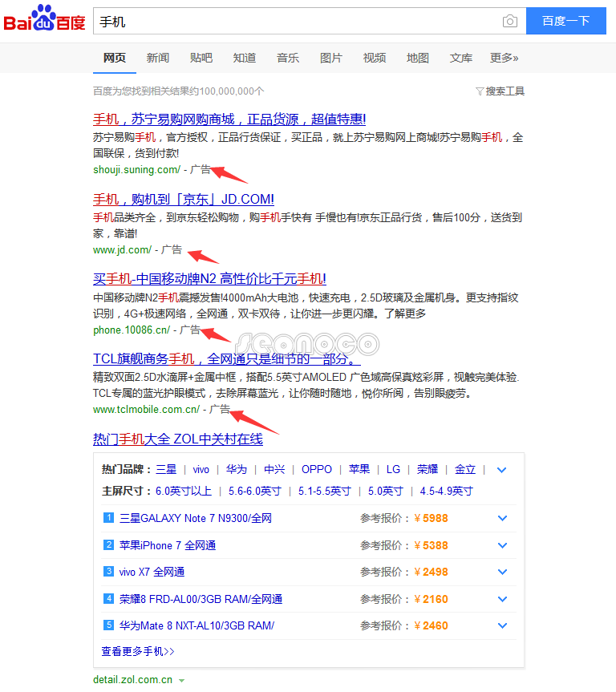Image resolution: width=616 pixels, height=692 pixels.
Task: Switch to the 新闻 tab
Action: 158,58
